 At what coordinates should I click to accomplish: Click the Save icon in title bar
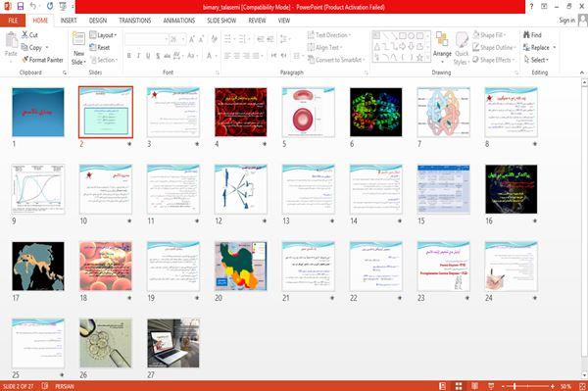pyautogui.click(x=21, y=6)
